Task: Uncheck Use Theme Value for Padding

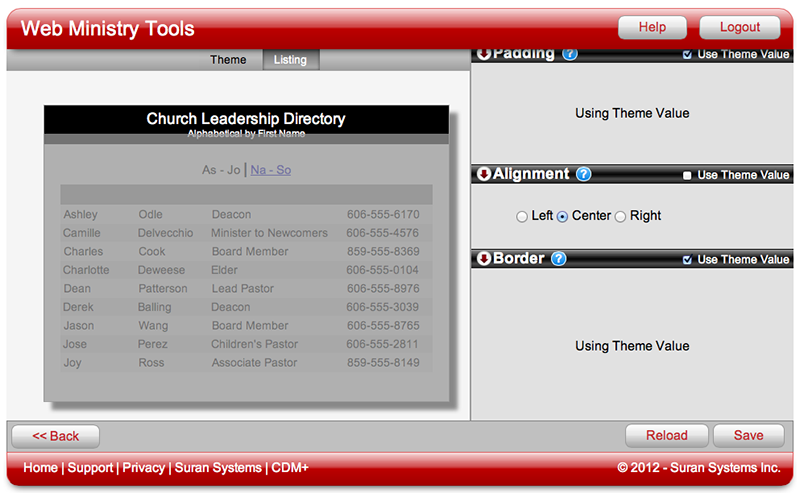Action: click(687, 55)
